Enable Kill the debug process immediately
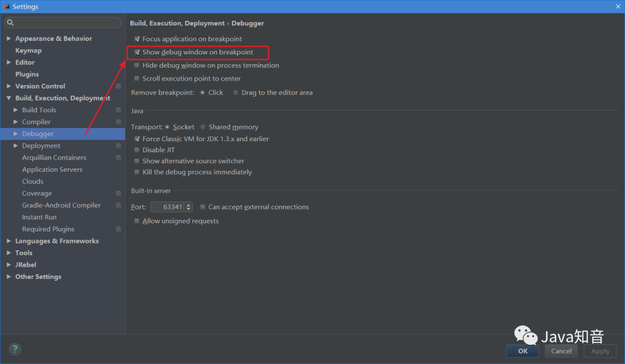 pyautogui.click(x=137, y=172)
